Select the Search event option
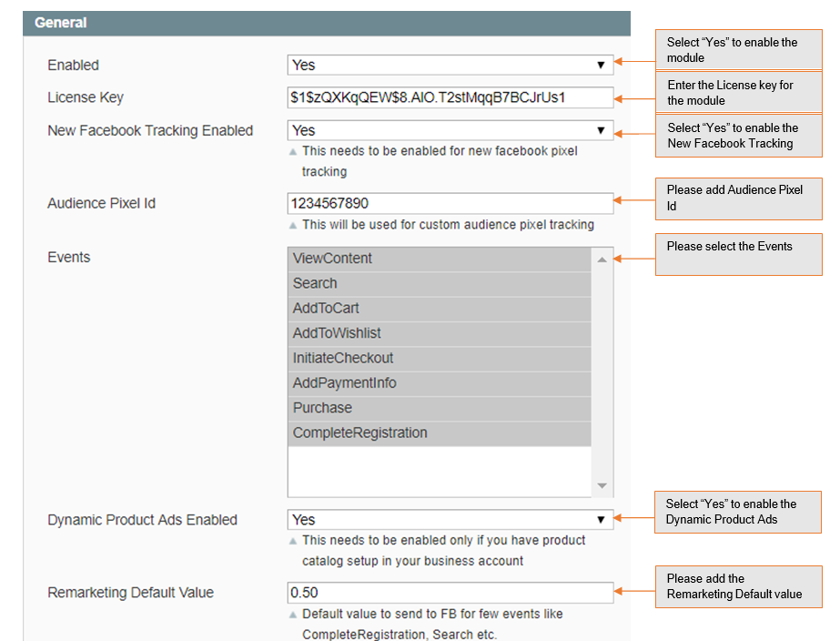 coord(440,283)
